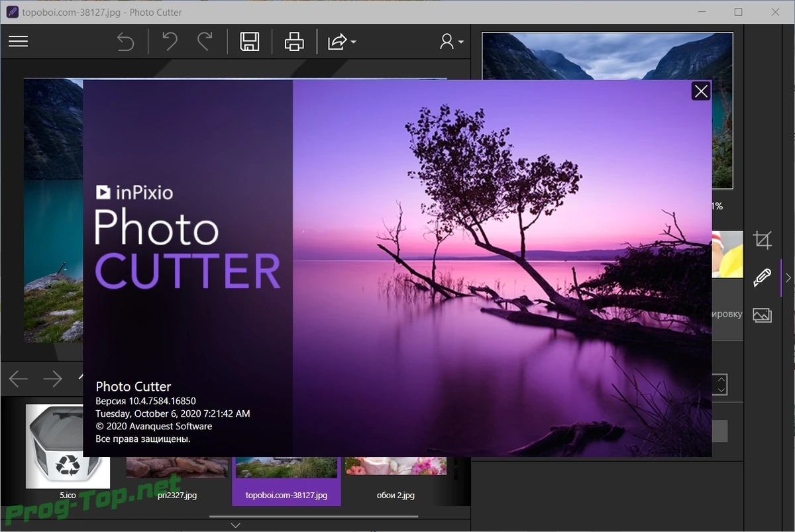Go to next folder arrow
Viewport: 795px width, 532px height.
point(52,379)
